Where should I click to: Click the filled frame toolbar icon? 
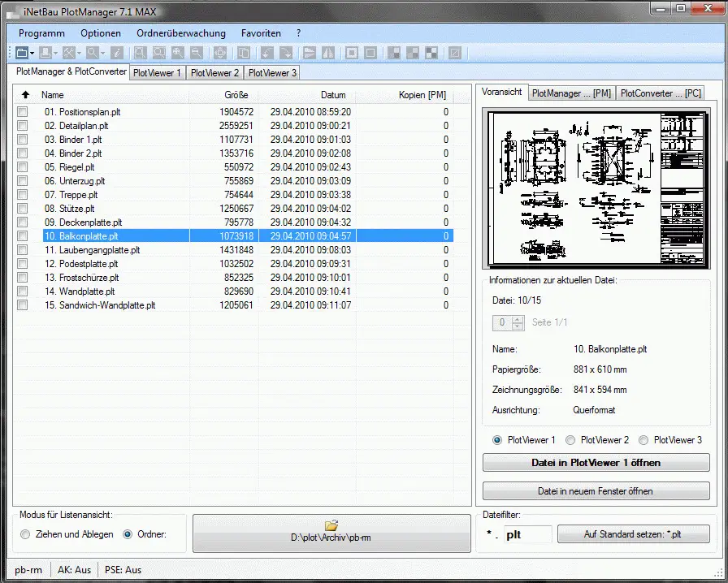coord(352,53)
